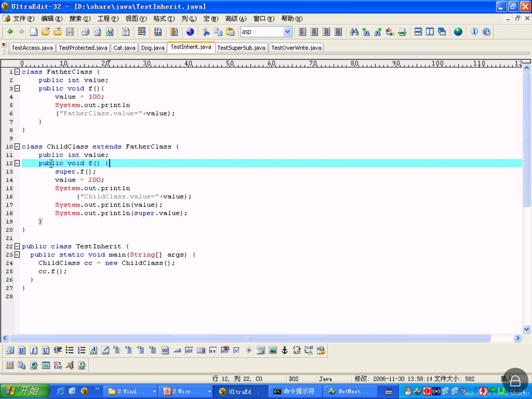Click the Find binoculars icon
The height and width of the screenshot is (399, 532).
pyautogui.click(x=354, y=32)
